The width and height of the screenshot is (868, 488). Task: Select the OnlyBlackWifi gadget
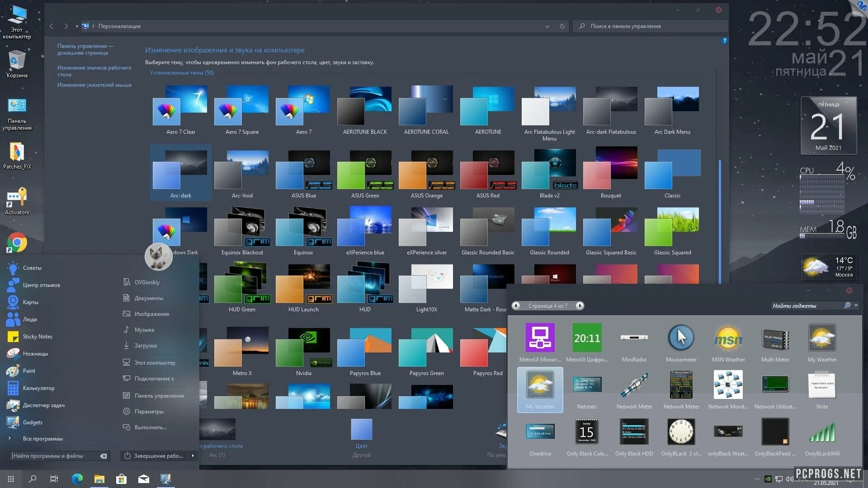tap(822, 436)
